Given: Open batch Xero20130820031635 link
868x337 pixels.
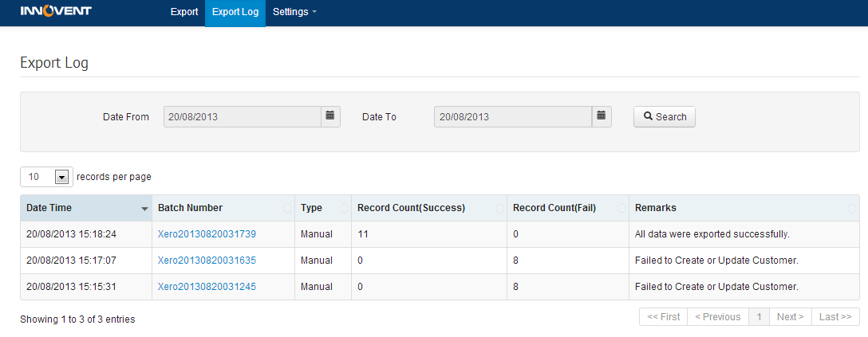Looking at the screenshot, I should pos(207,261).
